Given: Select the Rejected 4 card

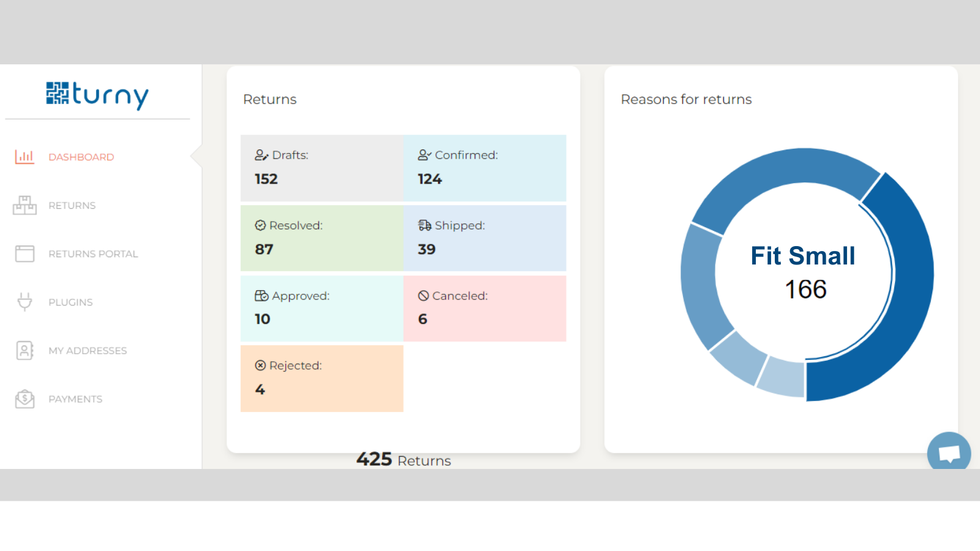Looking at the screenshot, I should coord(322,378).
